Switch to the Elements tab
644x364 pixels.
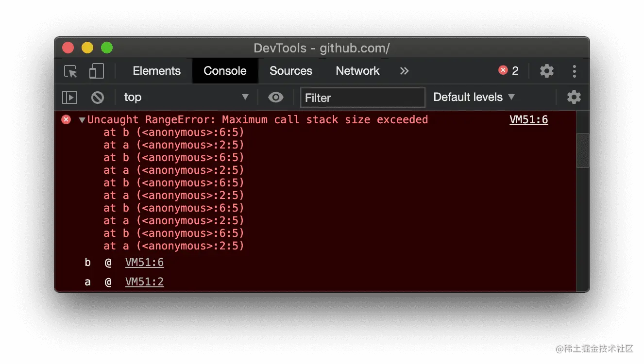click(x=156, y=71)
